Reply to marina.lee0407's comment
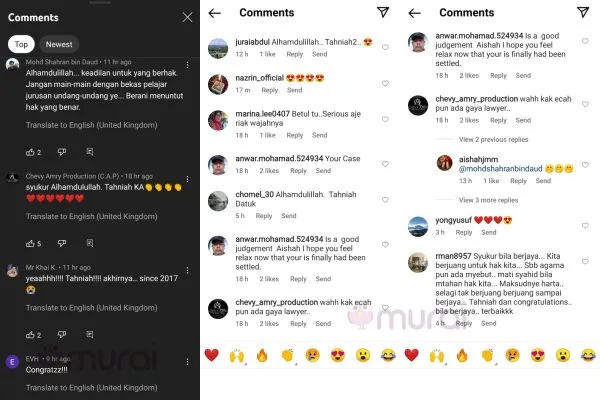This screenshot has width=600, height=400. pos(295,135)
